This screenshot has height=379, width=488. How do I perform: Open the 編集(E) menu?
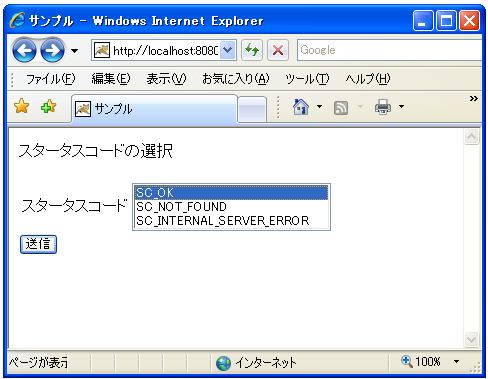pyautogui.click(x=111, y=79)
